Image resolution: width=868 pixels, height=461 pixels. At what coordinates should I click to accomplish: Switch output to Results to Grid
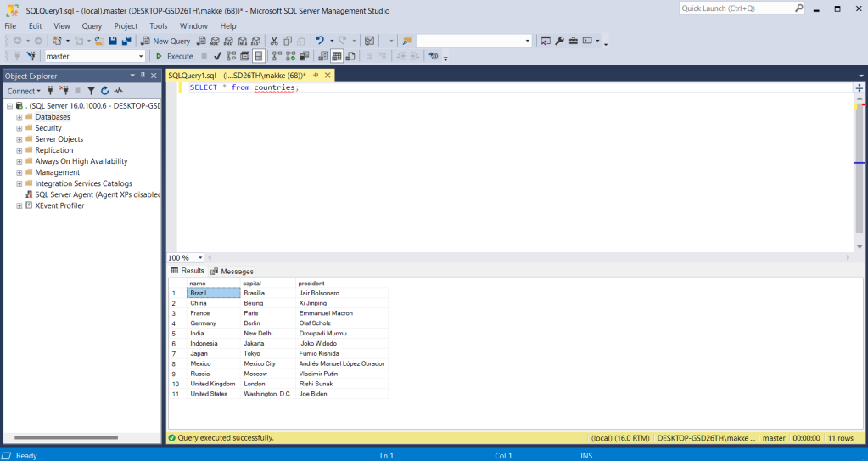337,56
